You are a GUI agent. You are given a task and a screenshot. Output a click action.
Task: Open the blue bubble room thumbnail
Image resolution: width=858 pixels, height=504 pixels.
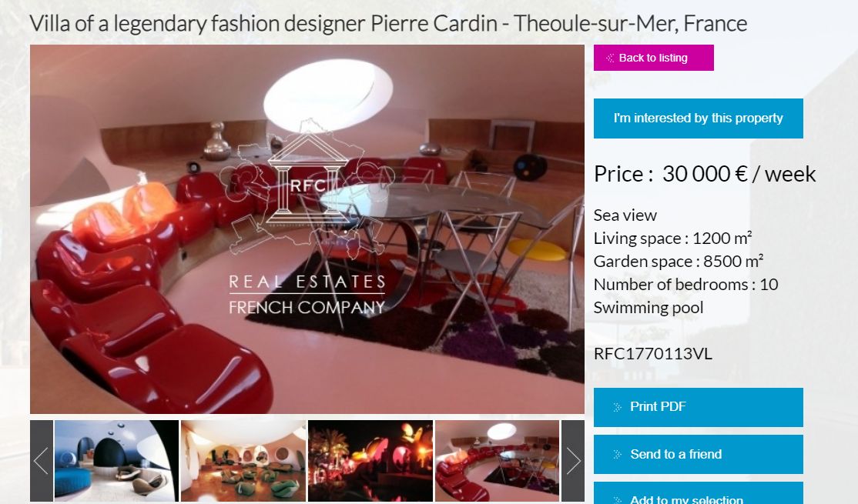(116, 461)
